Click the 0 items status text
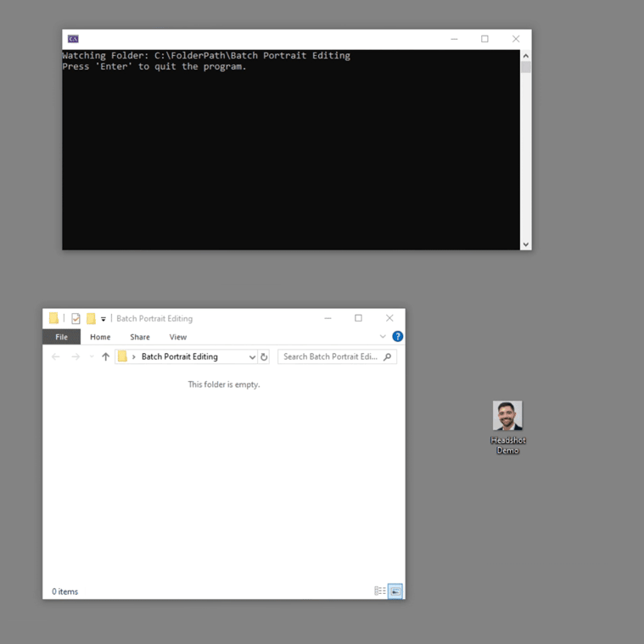Image resolution: width=644 pixels, height=644 pixels. click(x=64, y=591)
